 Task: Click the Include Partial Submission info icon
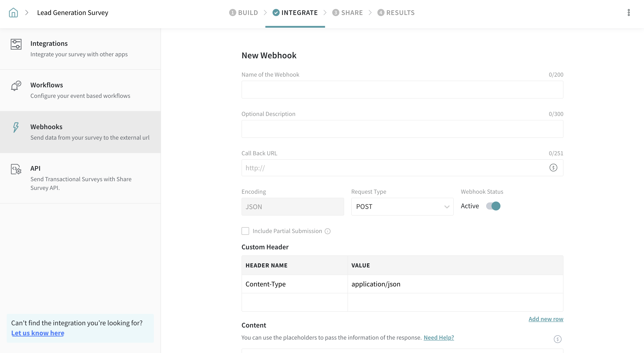(328, 231)
